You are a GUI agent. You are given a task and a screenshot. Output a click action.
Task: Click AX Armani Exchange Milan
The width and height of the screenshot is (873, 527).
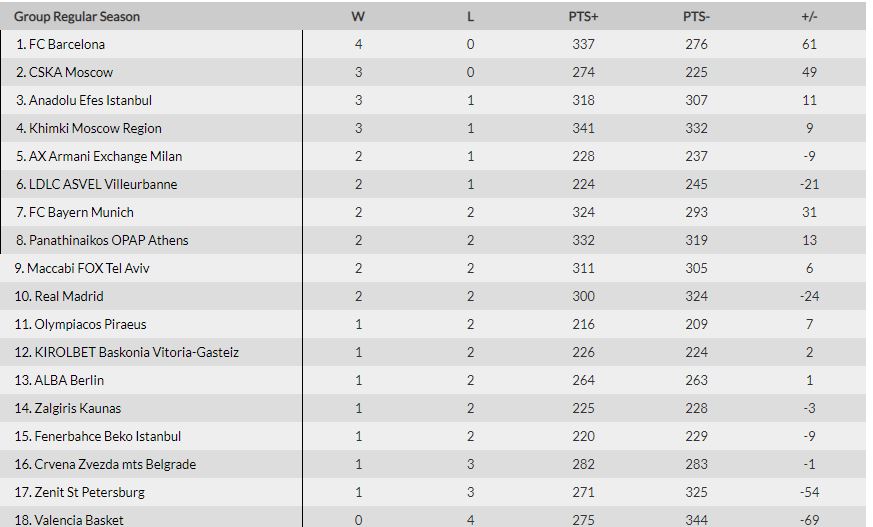[x=105, y=156]
